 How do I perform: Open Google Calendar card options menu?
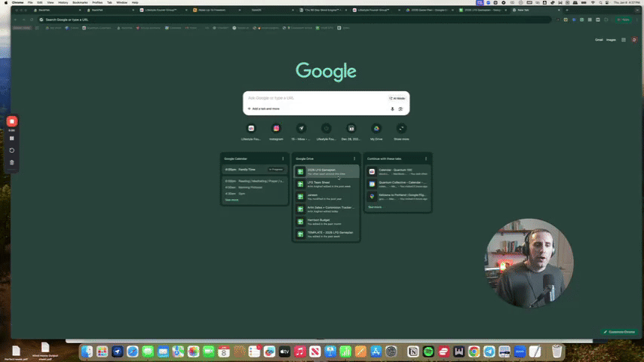(x=283, y=158)
